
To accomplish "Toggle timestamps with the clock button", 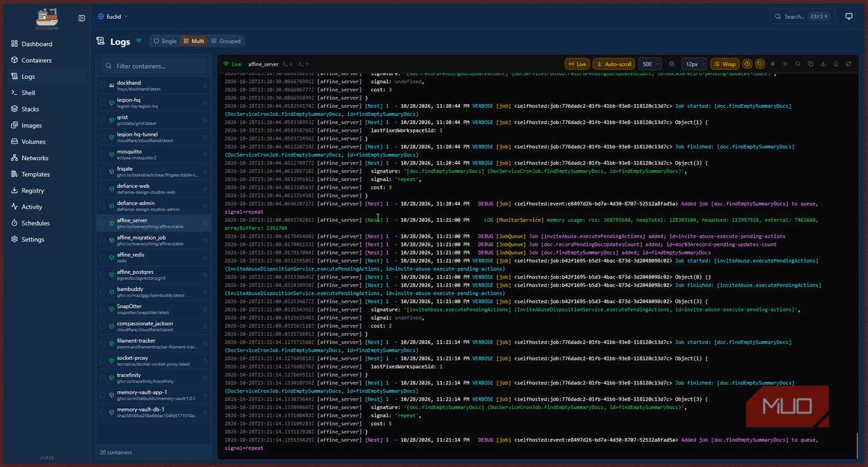I will (747, 64).
